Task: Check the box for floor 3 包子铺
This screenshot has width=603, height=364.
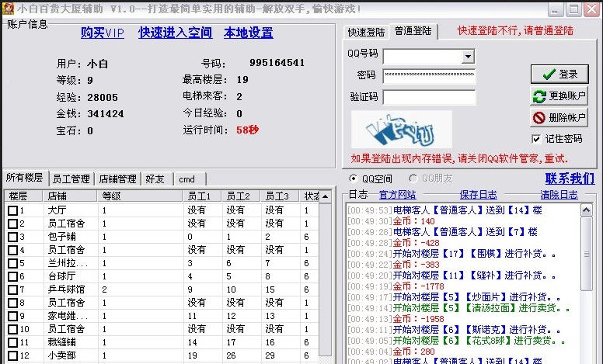Action: point(12,237)
